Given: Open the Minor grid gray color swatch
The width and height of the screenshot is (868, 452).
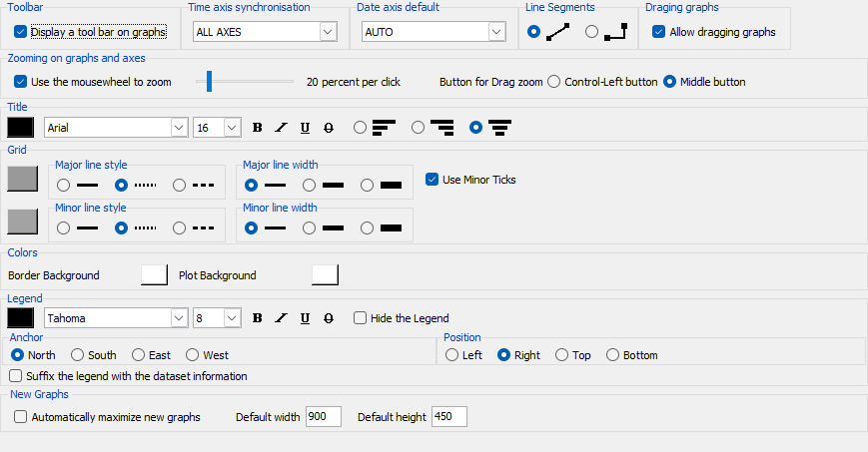Looking at the screenshot, I should tap(23, 222).
